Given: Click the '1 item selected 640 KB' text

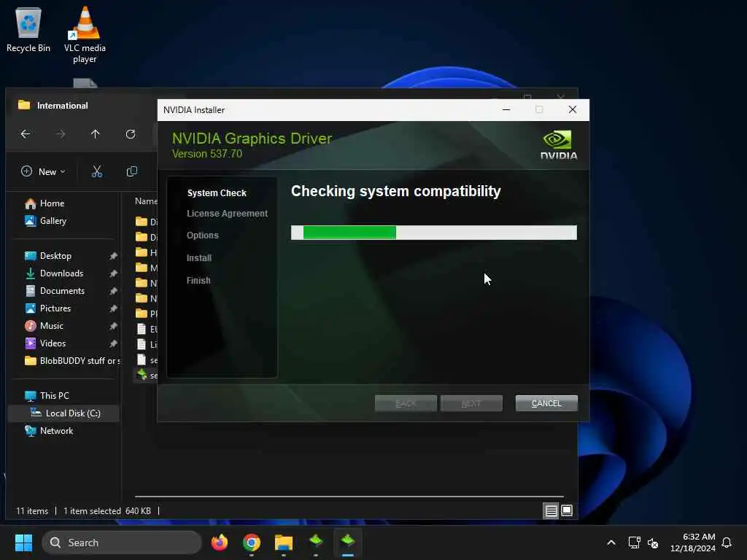Looking at the screenshot, I should pyautogui.click(x=107, y=511).
